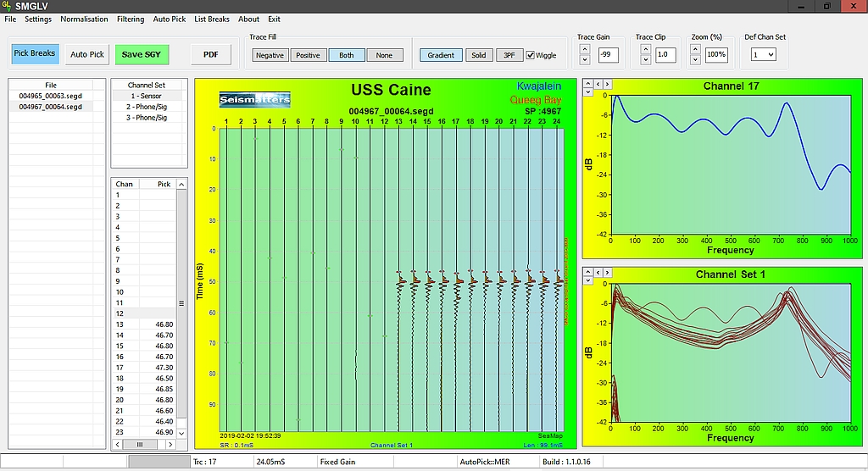
Task: Open Filtering menu
Action: point(131,19)
